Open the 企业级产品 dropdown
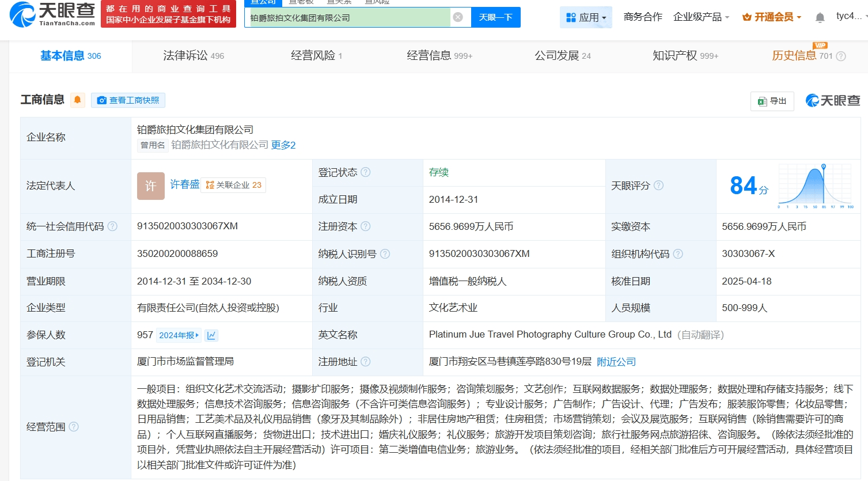868x481 pixels. point(701,17)
